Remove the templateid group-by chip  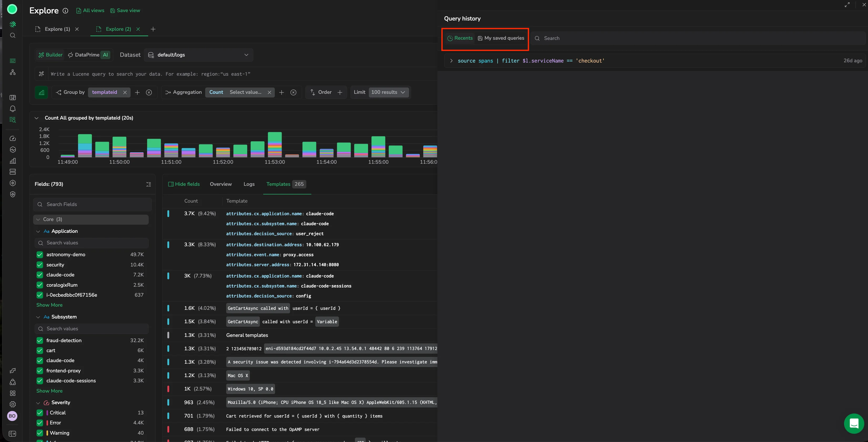coord(125,92)
